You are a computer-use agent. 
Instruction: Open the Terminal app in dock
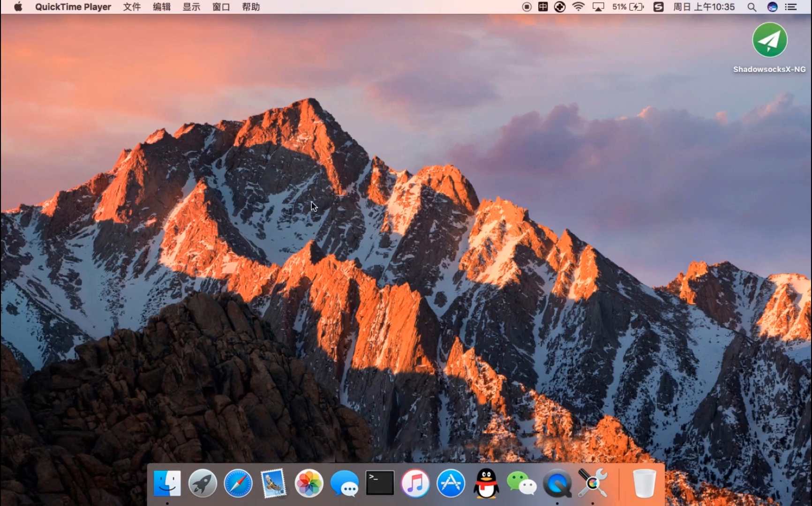click(x=380, y=483)
